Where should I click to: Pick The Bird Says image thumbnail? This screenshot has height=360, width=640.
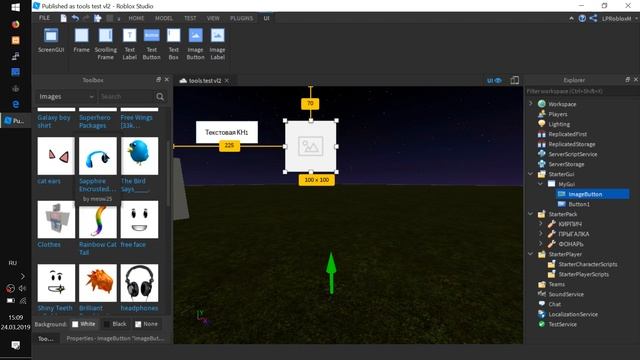coord(139,156)
